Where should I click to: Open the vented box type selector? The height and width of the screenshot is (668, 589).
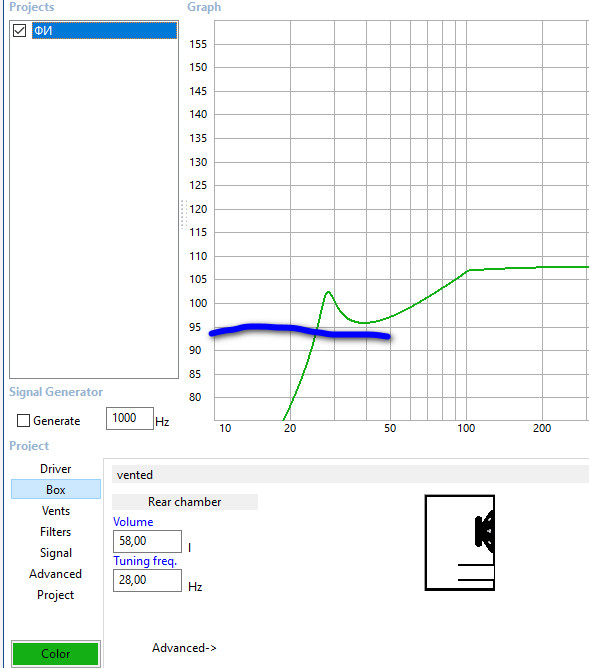pos(350,475)
